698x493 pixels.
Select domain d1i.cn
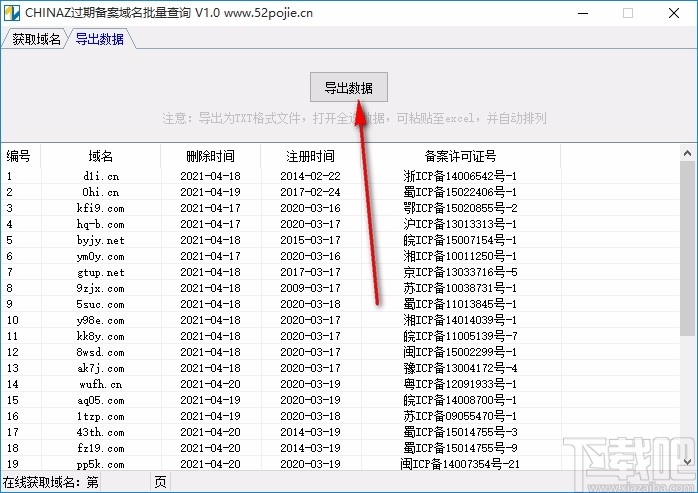pos(101,176)
